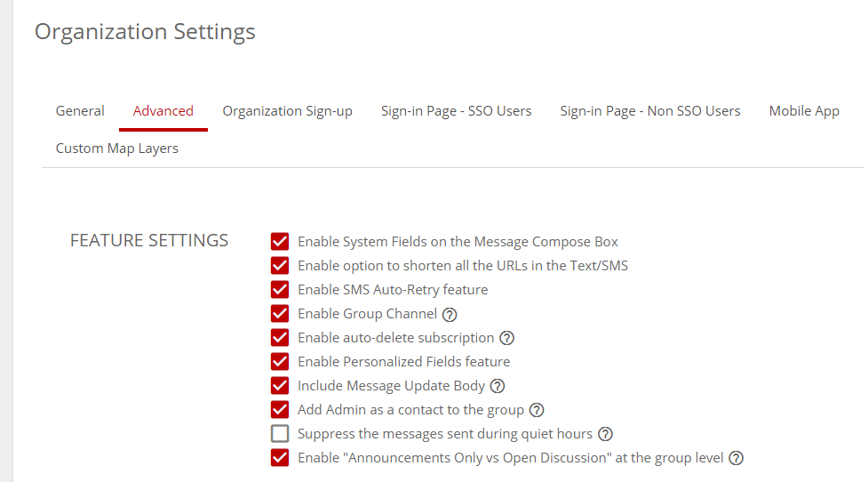Image resolution: width=868 pixels, height=482 pixels.
Task: Toggle Enable Personalized Fields feature checkbox
Action: click(280, 362)
